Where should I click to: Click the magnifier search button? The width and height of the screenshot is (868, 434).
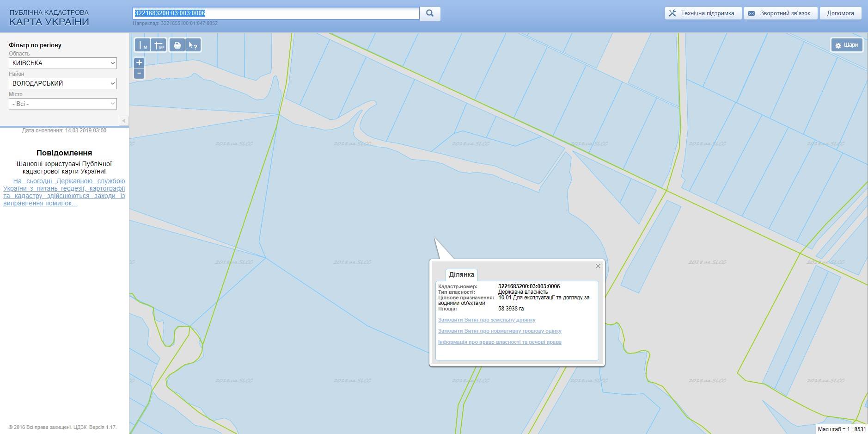pos(430,13)
